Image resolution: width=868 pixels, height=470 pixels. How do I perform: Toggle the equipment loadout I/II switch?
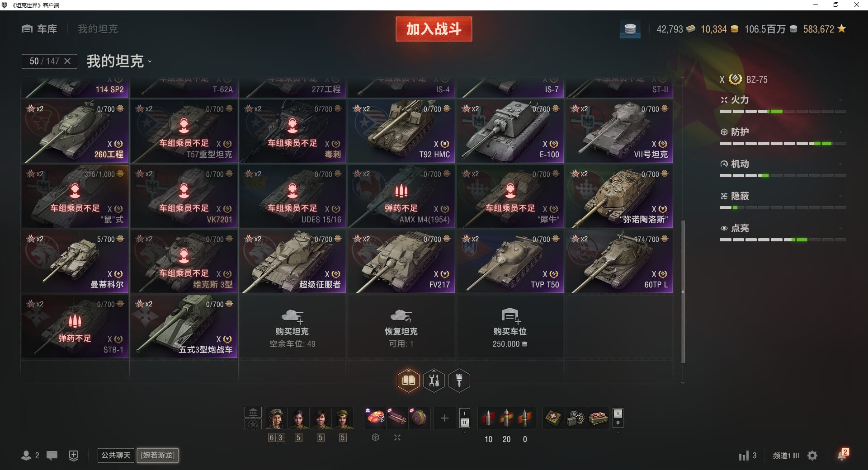pos(464,418)
